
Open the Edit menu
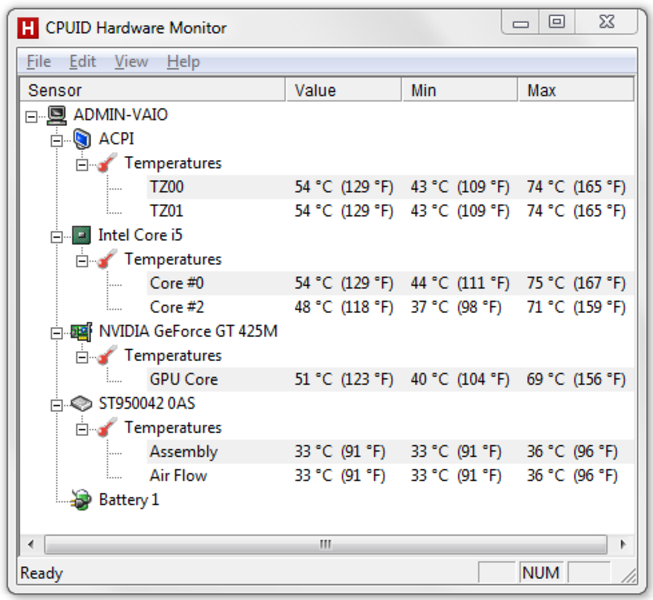82,62
